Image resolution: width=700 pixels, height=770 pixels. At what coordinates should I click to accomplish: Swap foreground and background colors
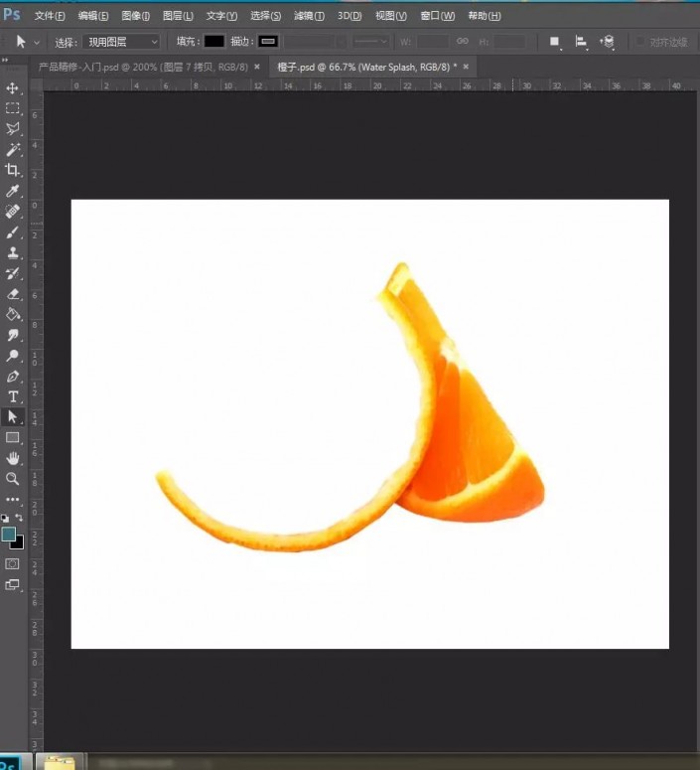click(19, 518)
